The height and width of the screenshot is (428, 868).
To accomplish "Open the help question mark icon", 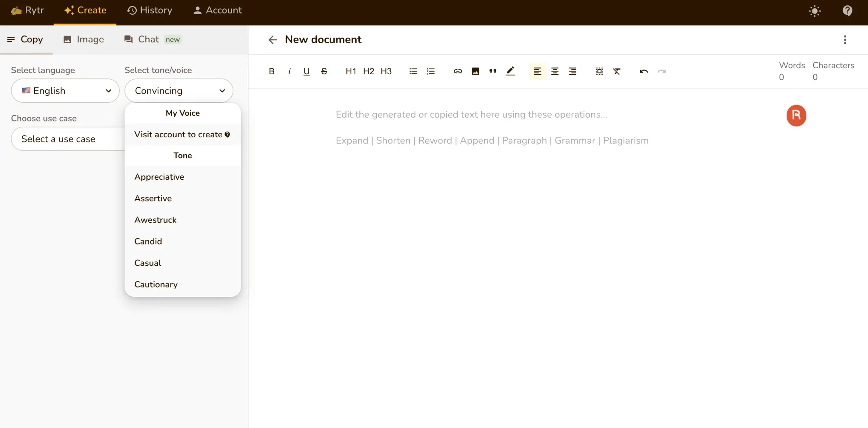I will (847, 11).
